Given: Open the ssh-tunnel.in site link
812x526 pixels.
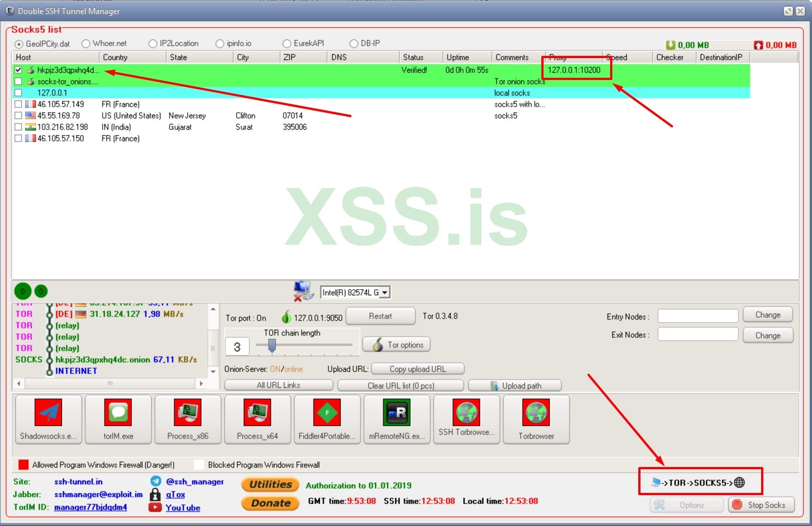Looking at the screenshot, I should [x=79, y=481].
